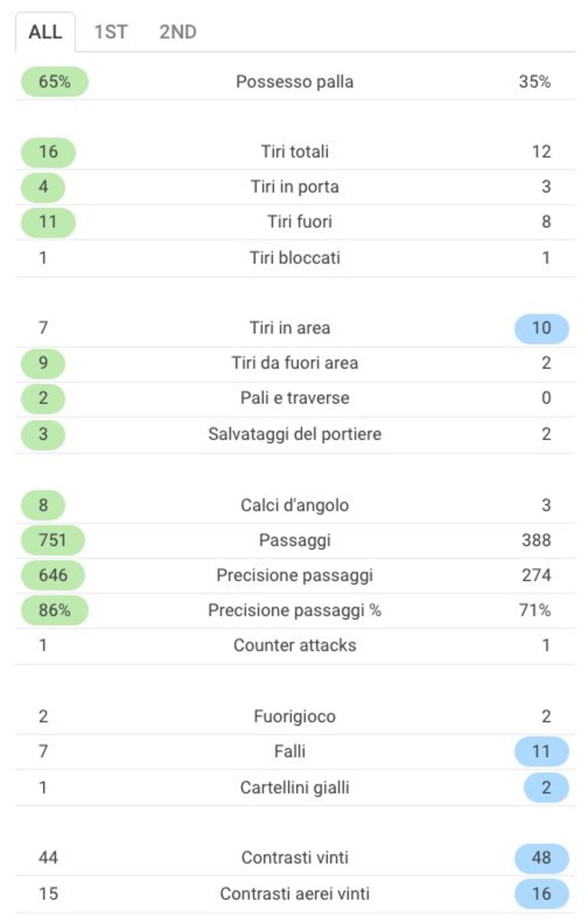Select the Tiri da fuori area label
588x923 pixels.
295,363
